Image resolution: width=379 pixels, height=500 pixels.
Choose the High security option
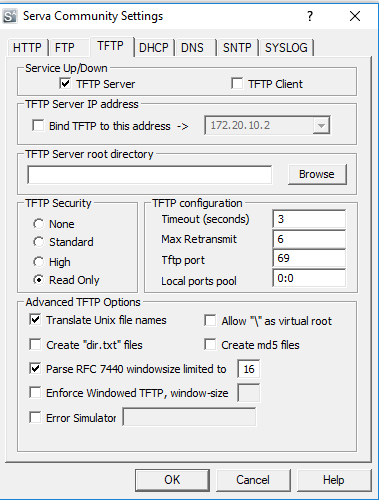click(39, 262)
